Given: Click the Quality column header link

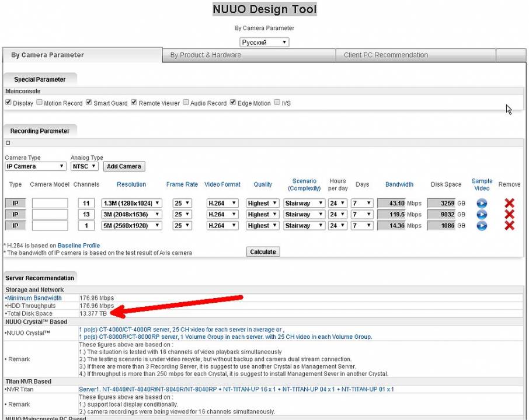Looking at the screenshot, I should coord(263,184).
